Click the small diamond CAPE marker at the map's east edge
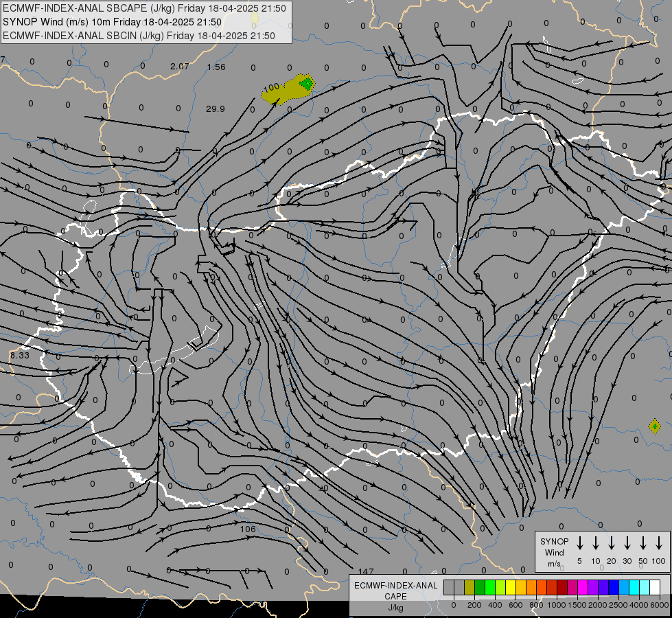 pos(654,426)
